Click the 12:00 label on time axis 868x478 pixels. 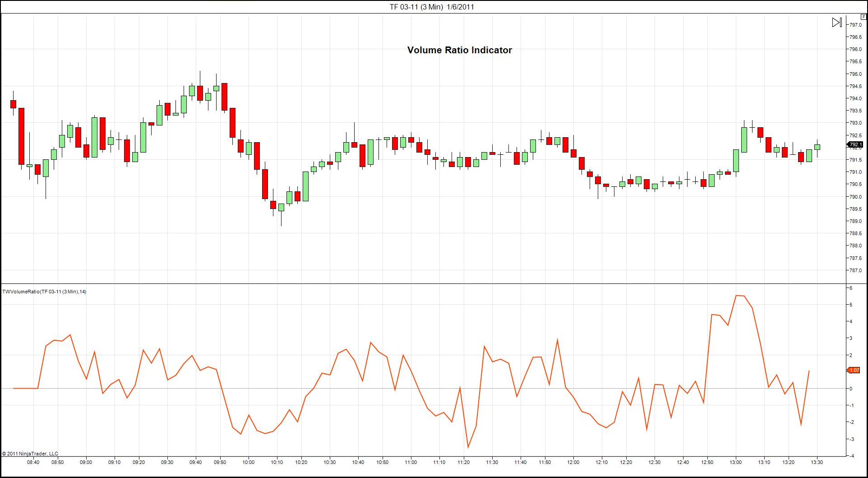[573, 462]
